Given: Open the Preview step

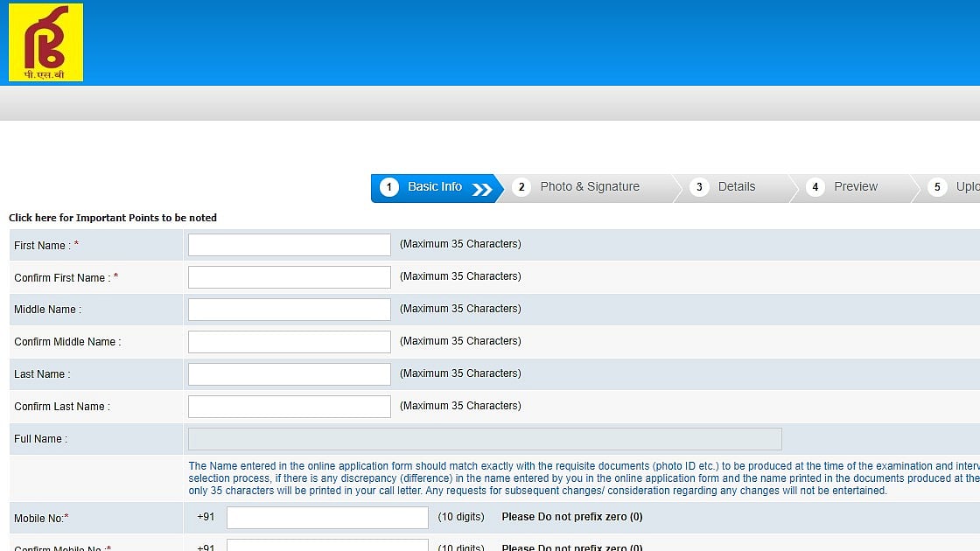Looking at the screenshot, I should coord(855,187).
